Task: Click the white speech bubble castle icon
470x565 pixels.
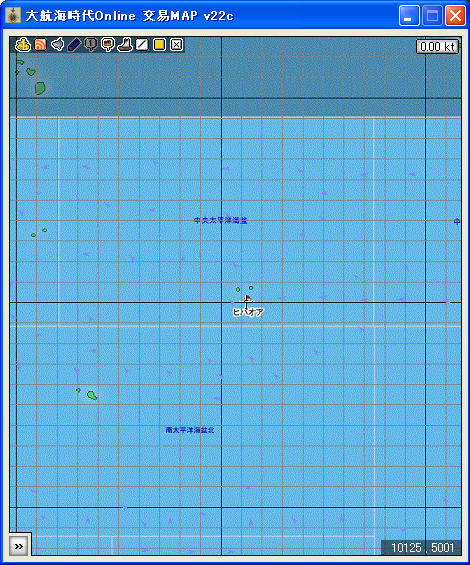Action: (x=108, y=45)
